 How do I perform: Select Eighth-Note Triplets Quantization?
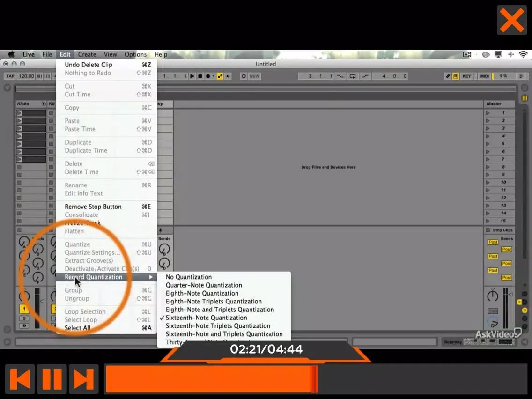[x=224, y=301]
